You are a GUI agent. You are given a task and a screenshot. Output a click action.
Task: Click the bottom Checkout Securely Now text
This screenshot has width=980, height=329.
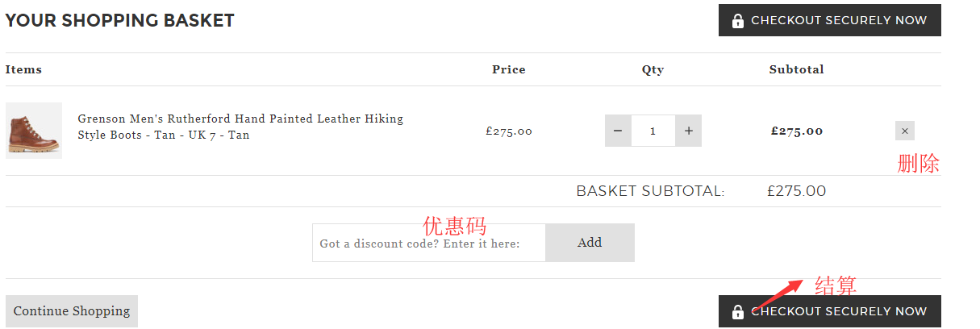click(839, 311)
